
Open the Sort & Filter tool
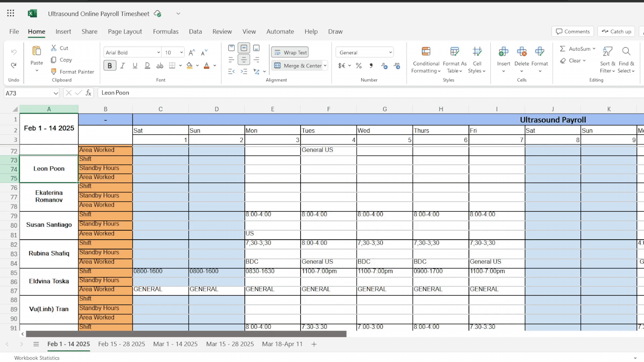pyautogui.click(x=607, y=52)
